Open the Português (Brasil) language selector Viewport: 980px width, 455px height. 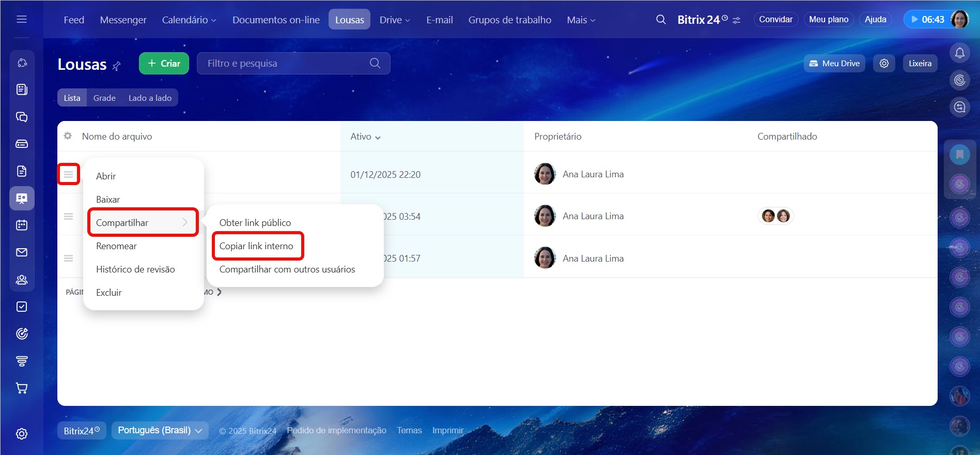160,430
